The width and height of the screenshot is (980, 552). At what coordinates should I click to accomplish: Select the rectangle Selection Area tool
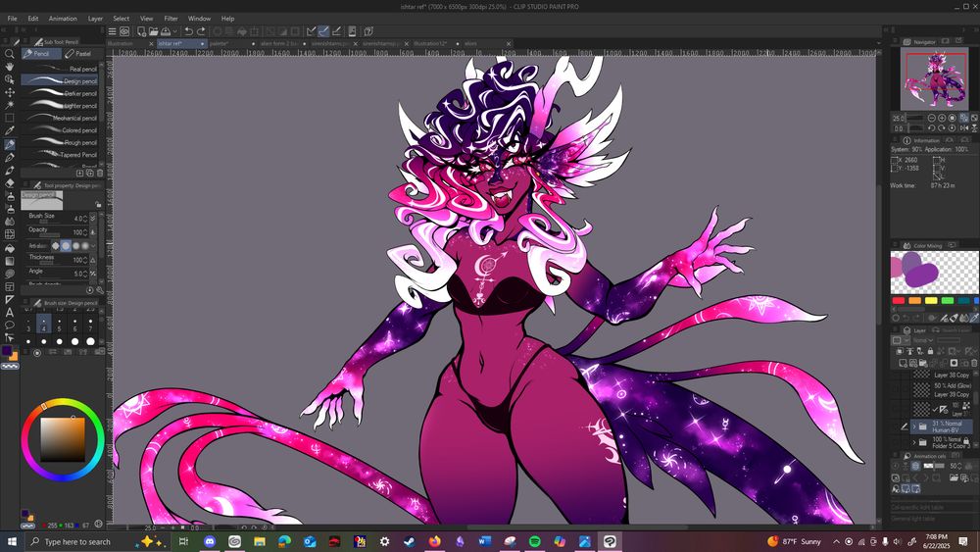[x=10, y=118]
